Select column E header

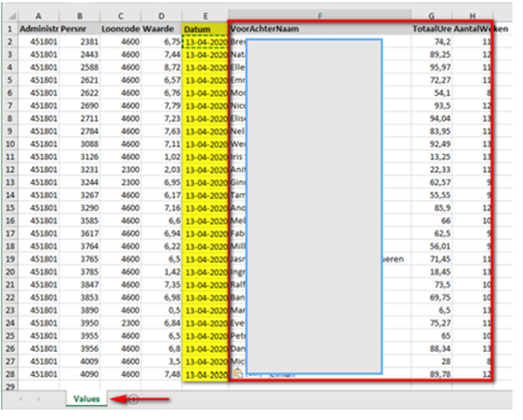[x=206, y=16]
